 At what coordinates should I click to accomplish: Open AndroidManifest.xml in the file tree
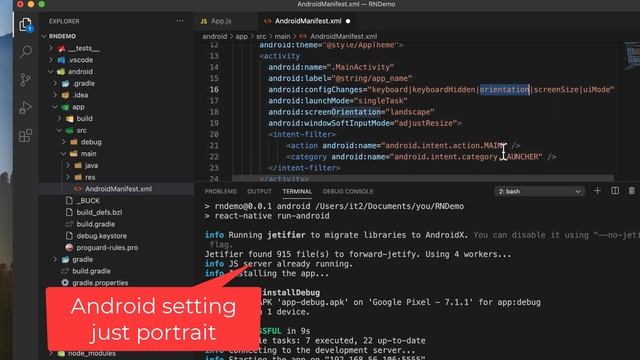tap(118, 189)
